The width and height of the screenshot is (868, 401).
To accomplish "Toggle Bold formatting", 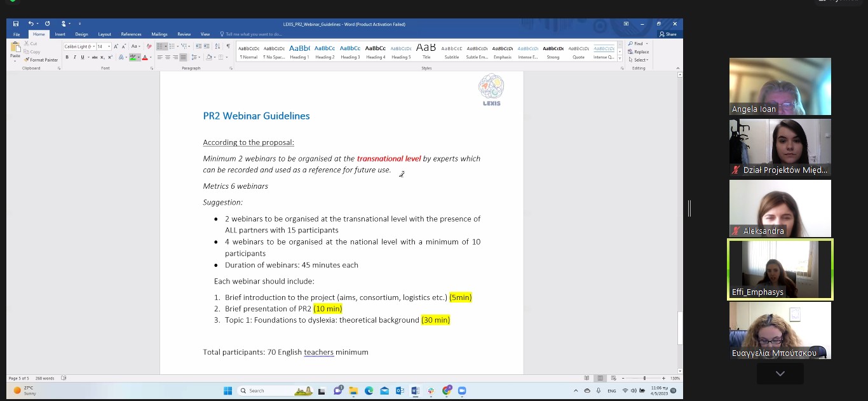I will coord(67,57).
